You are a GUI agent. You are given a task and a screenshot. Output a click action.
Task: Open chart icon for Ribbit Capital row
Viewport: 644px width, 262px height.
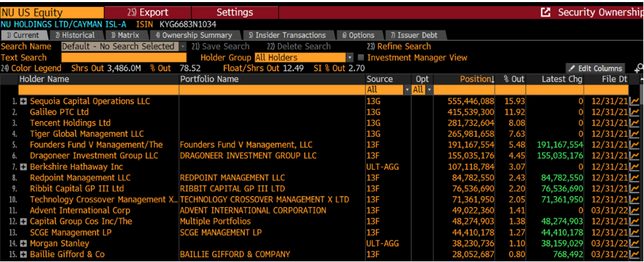(x=634, y=188)
